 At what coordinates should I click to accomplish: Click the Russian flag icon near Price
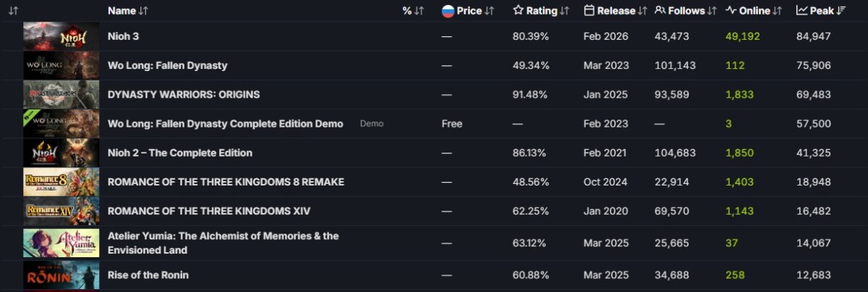tap(448, 11)
